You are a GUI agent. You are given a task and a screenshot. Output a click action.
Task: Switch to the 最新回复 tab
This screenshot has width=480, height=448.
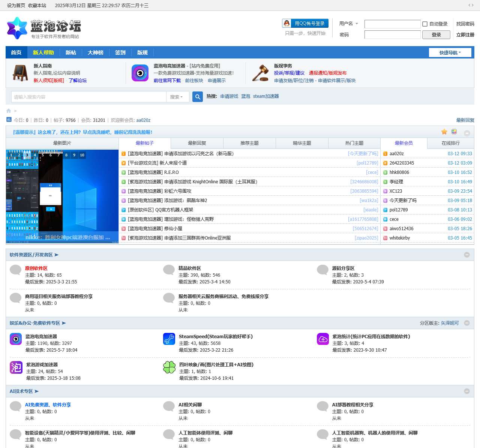[x=197, y=143]
